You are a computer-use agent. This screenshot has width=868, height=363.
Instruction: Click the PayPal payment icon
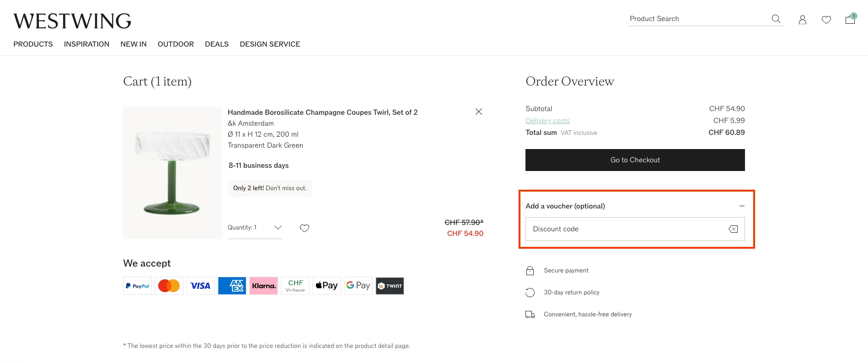click(x=137, y=286)
